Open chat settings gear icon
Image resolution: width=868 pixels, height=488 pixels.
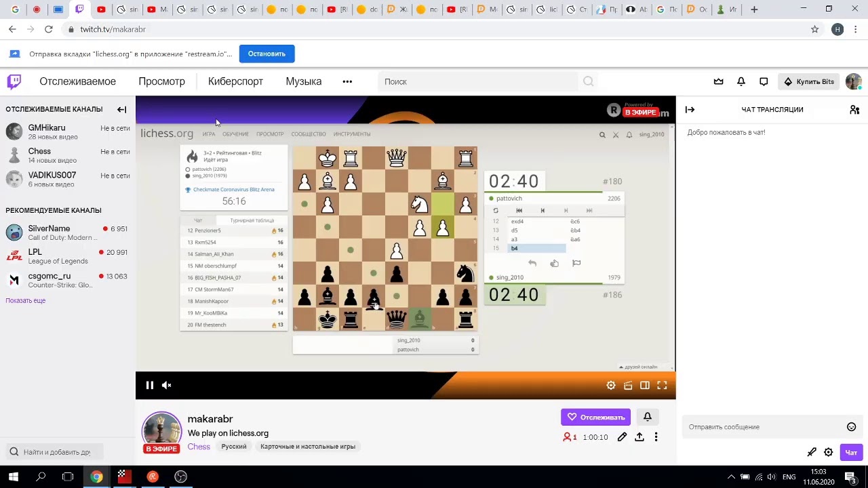828,452
